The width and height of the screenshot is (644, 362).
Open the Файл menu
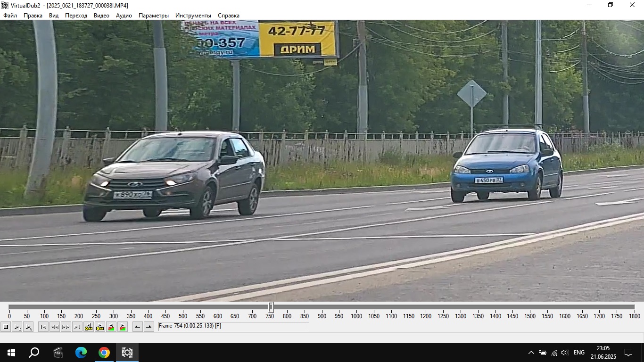[10, 16]
